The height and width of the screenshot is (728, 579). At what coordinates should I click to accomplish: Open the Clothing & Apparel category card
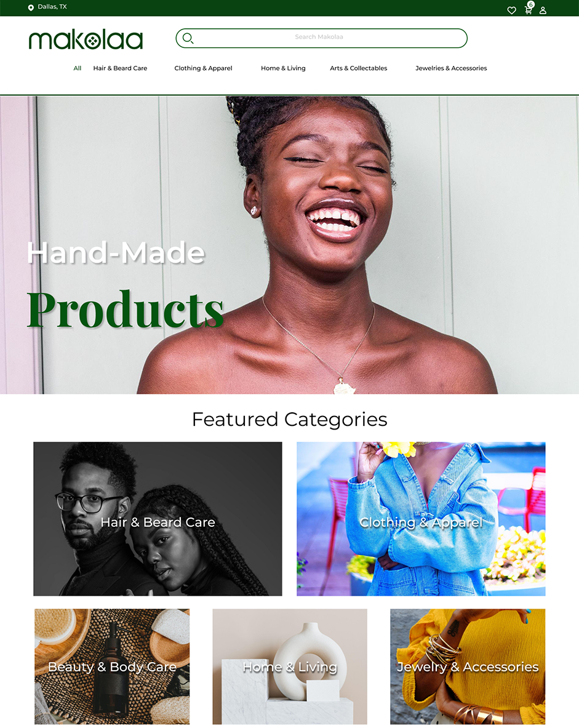pos(421,519)
